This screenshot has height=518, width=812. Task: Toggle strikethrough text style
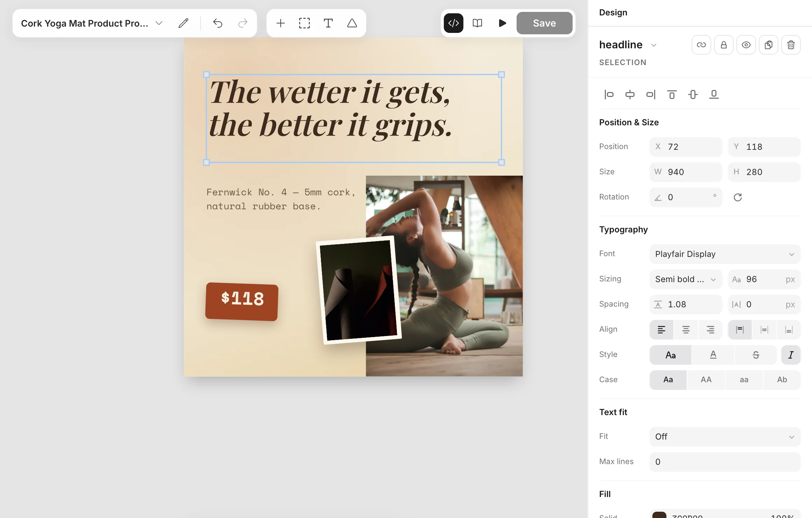[756, 355]
